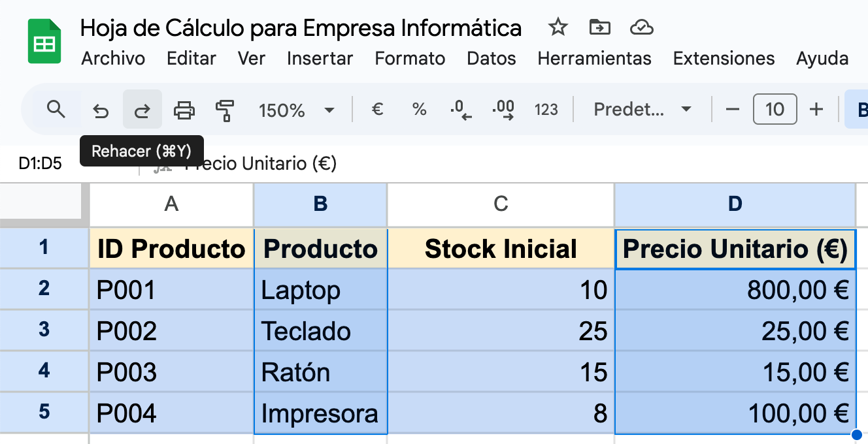This screenshot has height=444, width=868.
Task: Star the spreadsheet document
Action: (558, 27)
